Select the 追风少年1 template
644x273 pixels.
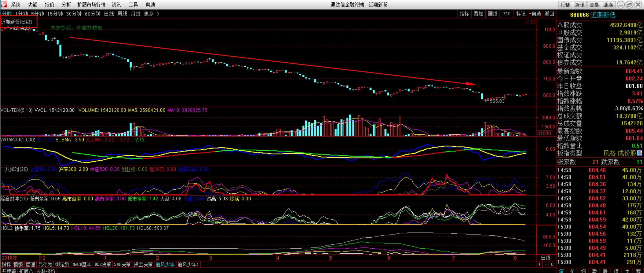(x=188, y=265)
